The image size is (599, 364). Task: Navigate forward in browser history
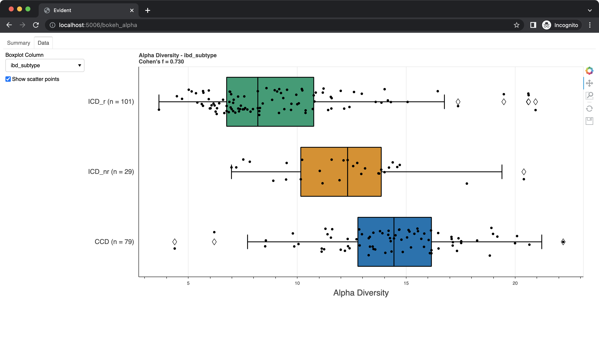pyautogui.click(x=22, y=25)
